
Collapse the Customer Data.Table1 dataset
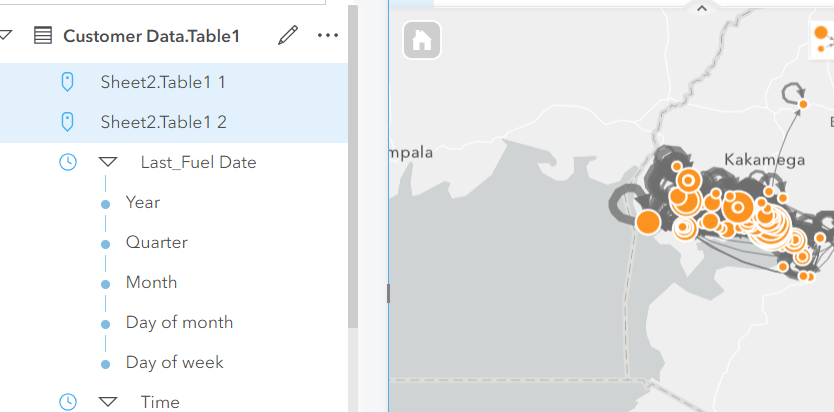pyautogui.click(x=6, y=36)
